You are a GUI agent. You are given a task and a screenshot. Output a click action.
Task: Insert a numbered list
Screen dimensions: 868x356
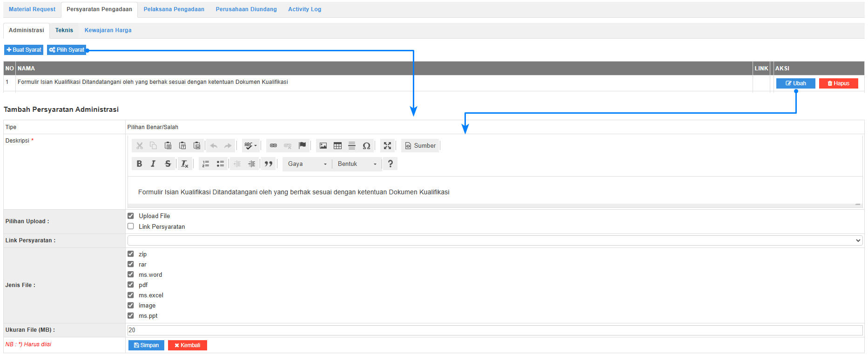(206, 164)
